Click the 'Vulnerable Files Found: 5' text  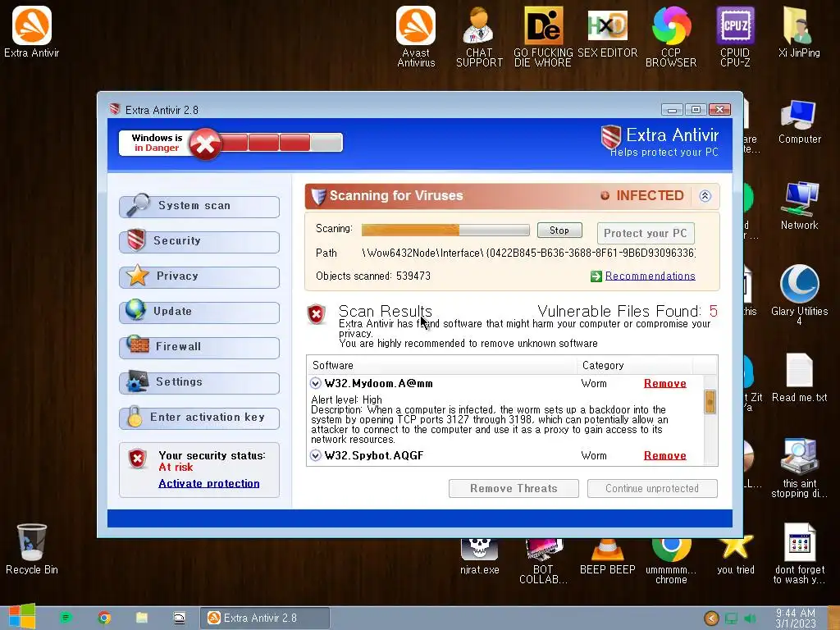(x=628, y=311)
